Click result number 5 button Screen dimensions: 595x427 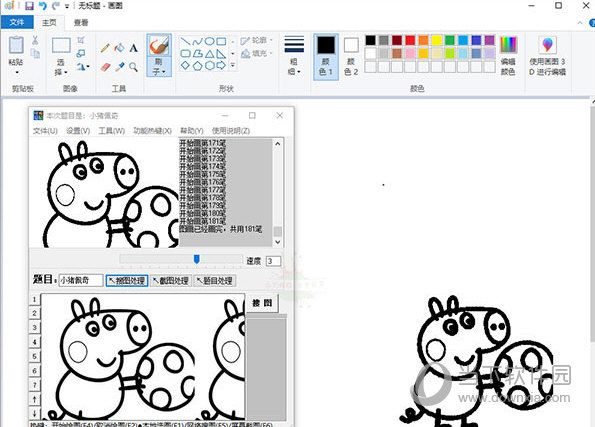point(34,356)
